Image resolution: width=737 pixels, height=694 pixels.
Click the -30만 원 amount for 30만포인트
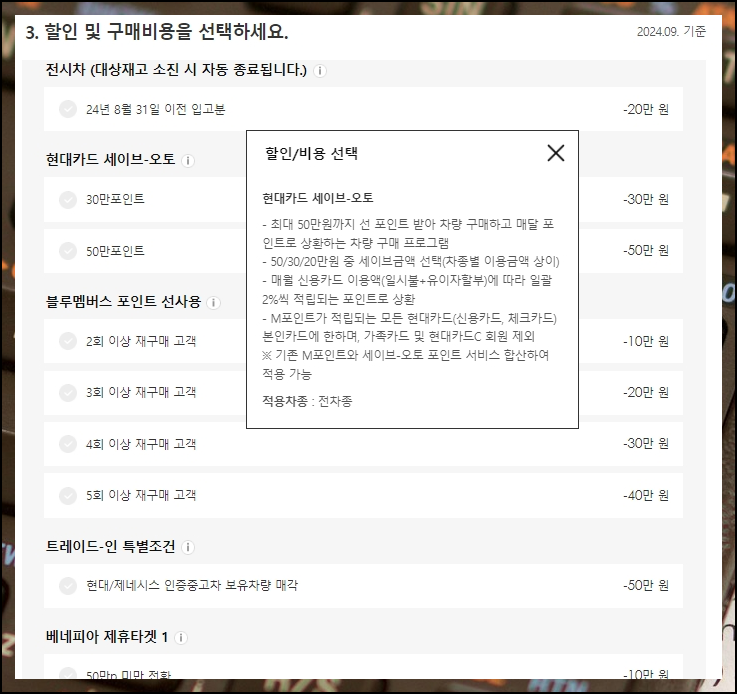point(646,199)
